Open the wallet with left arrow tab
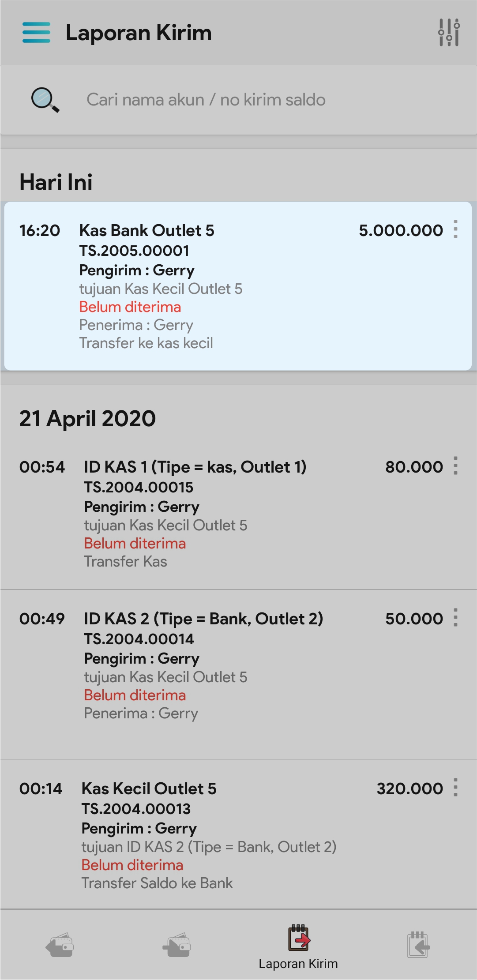This screenshot has height=980, width=477. tap(60, 946)
